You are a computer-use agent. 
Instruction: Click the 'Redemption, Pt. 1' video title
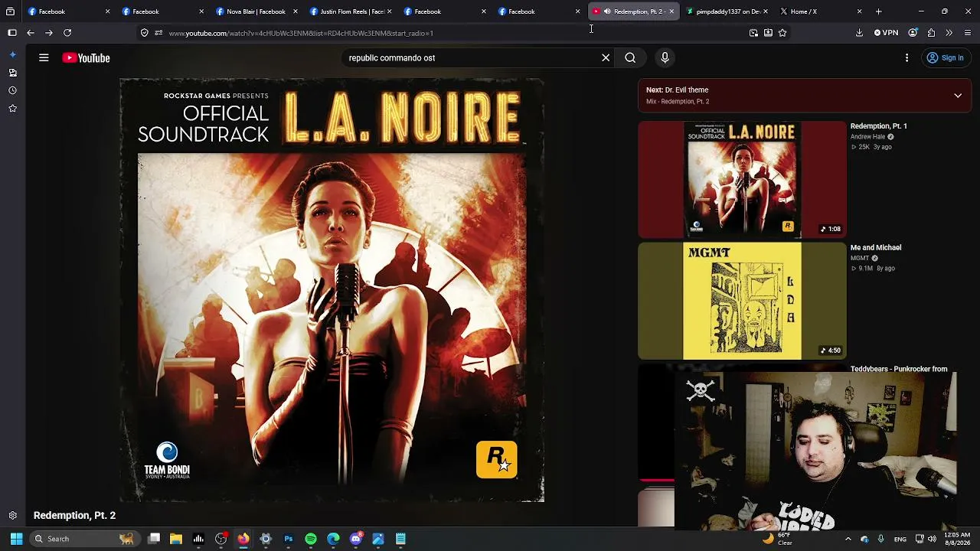coord(878,126)
